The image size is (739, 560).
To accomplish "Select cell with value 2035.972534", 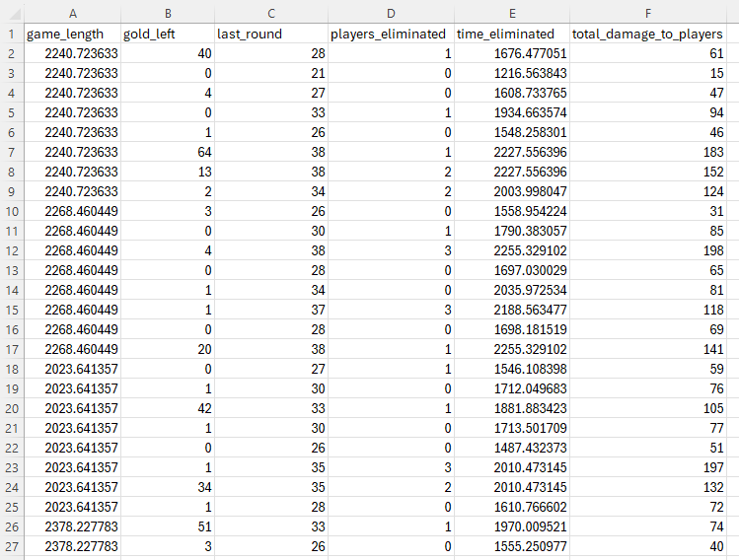I will click(512, 290).
